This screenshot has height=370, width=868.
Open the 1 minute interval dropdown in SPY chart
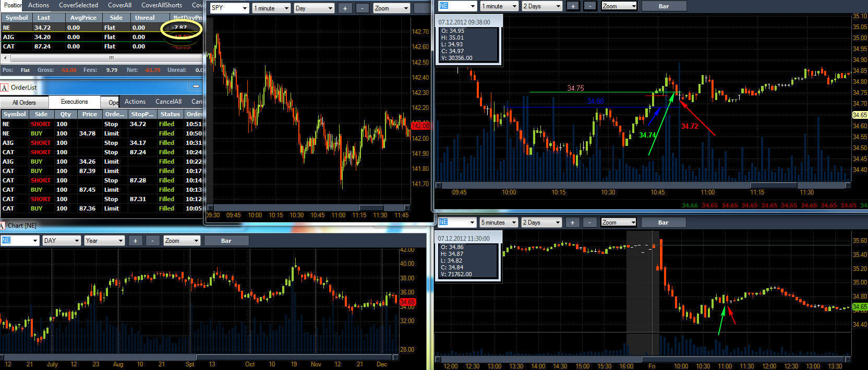coord(271,8)
